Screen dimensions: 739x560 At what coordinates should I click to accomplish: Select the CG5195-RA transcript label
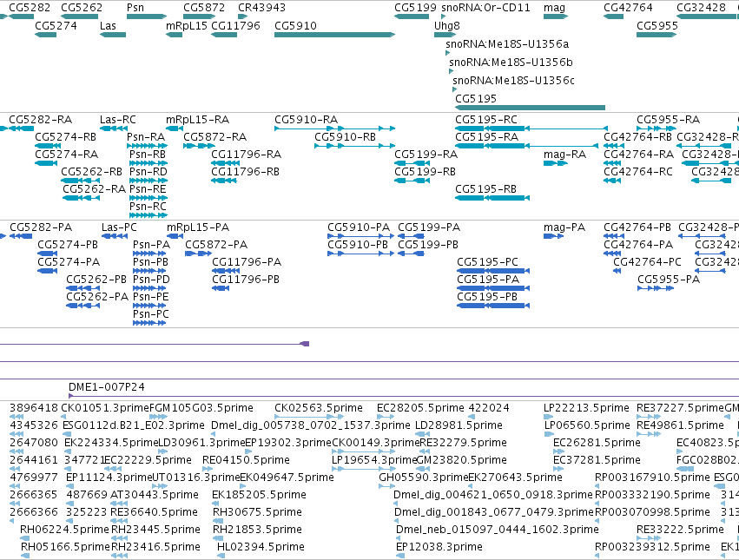(x=487, y=137)
